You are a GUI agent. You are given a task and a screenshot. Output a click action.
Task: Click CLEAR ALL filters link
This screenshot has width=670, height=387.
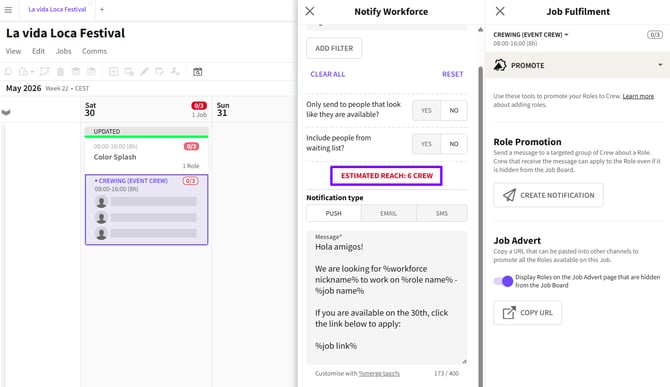click(328, 74)
